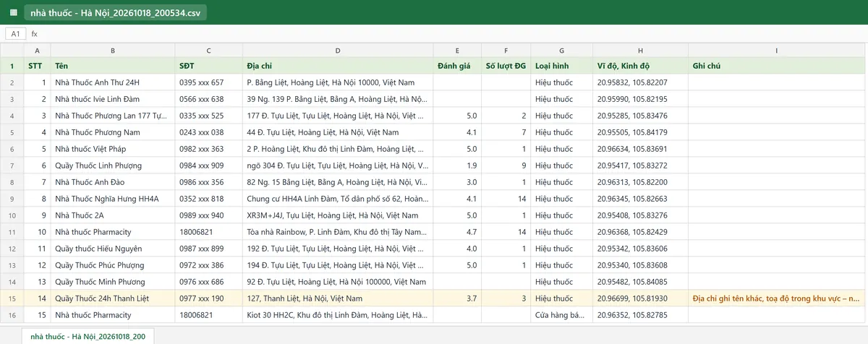Screen dimensions: 868x344
Task: Select phone cell 0977 xxx 190
Action: (208, 298)
